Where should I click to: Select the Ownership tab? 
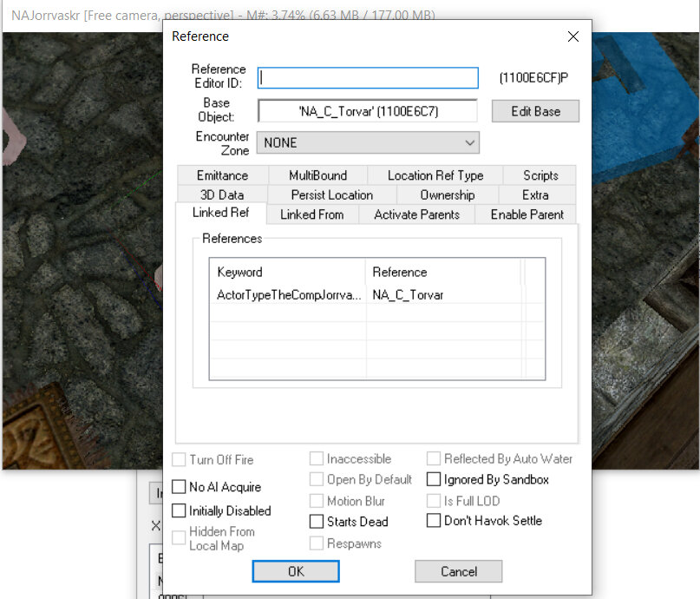coord(448,194)
